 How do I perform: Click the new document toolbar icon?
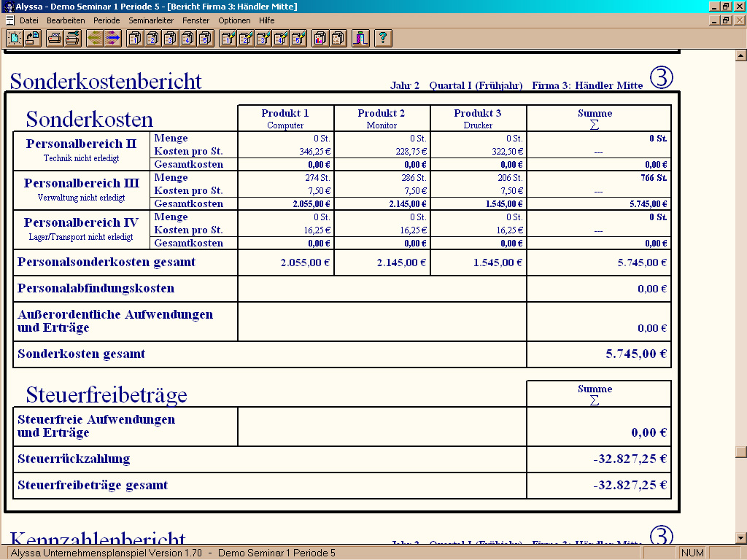15,38
